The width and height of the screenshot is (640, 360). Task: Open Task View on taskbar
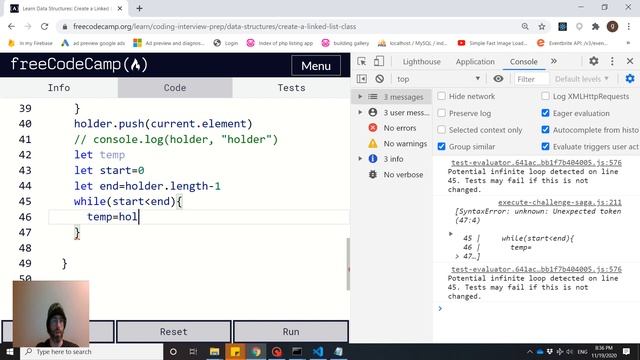point(193,351)
